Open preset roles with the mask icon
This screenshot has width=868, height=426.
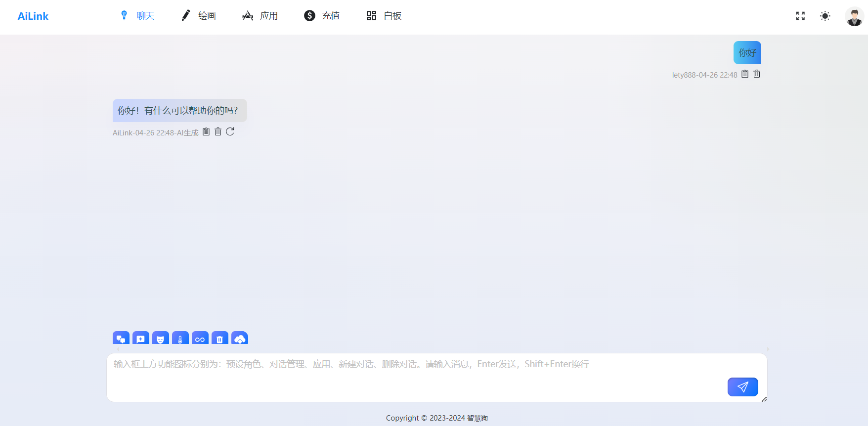point(161,339)
